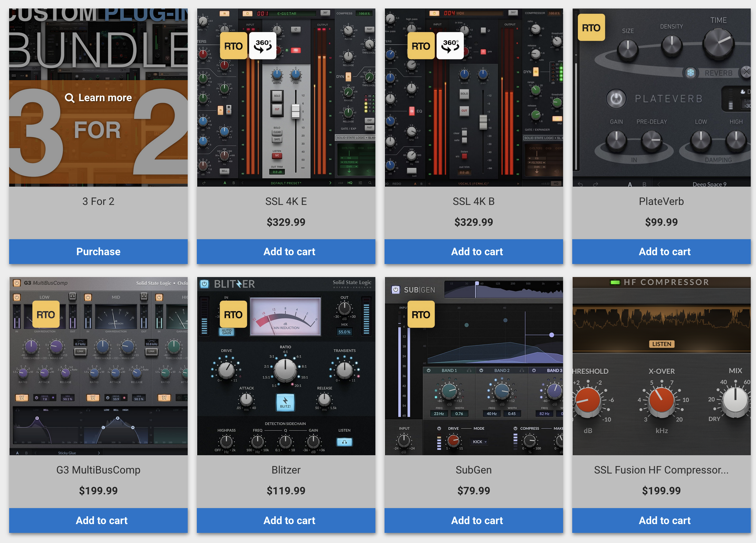The image size is (756, 543).
Task: Click 360° badge on SSL 4K E
Action: point(263,46)
